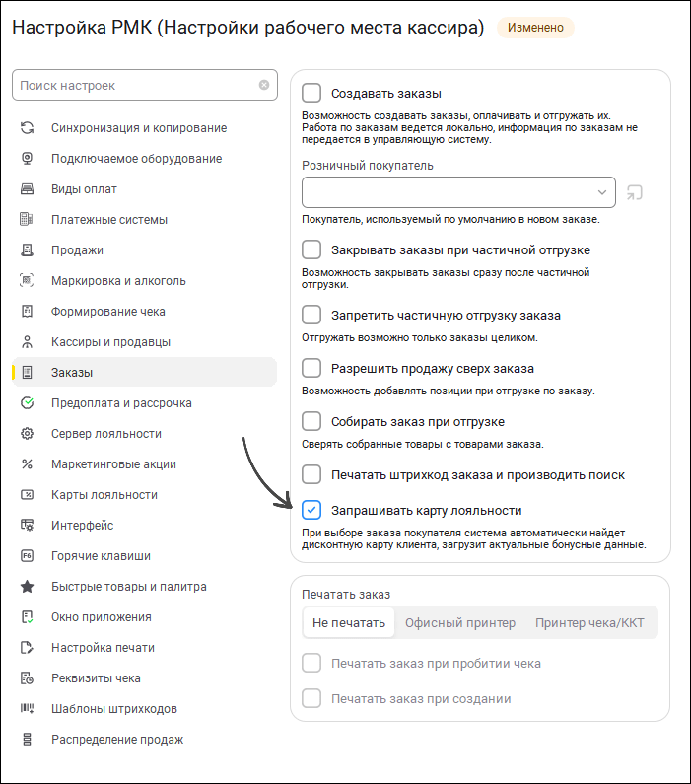The height and width of the screenshot is (784, 691).
Task: Click the Синхронизация и копирование sync icon
Action: point(28,128)
